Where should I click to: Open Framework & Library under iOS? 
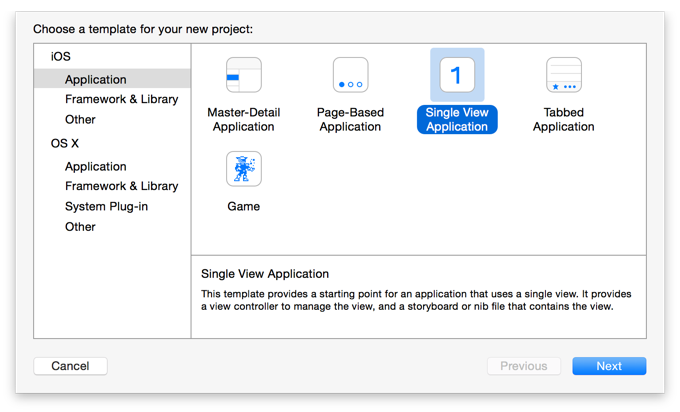(121, 99)
